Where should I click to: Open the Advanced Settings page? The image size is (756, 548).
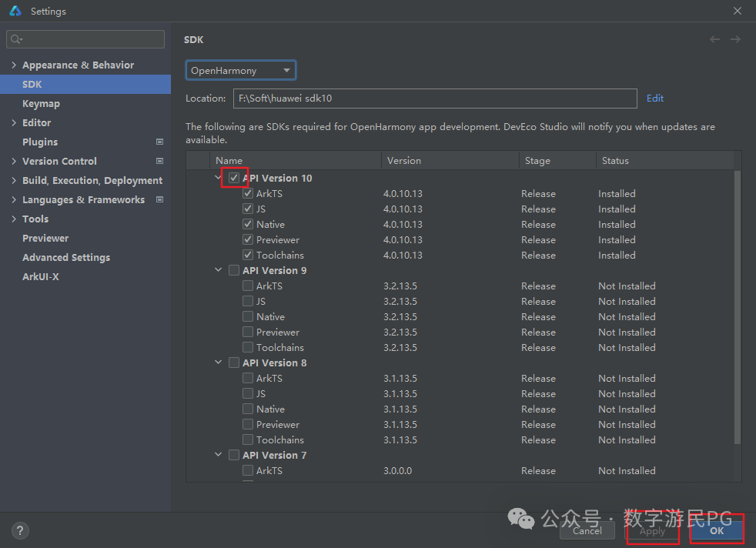[66, 257]
